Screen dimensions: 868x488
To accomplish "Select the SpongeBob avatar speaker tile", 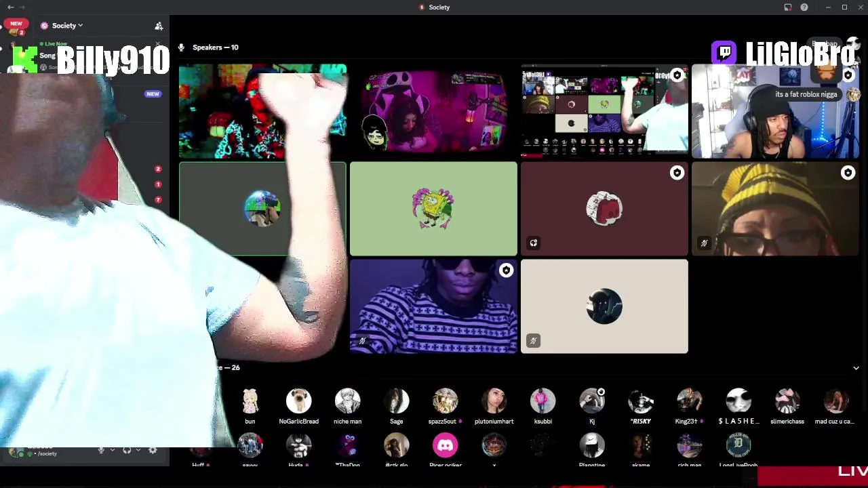I will pos(433,209).
